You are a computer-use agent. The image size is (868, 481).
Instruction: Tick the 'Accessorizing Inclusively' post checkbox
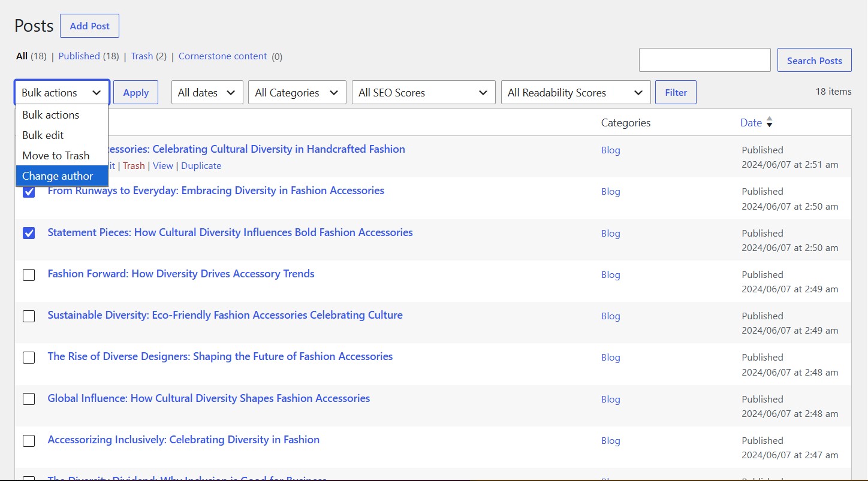tap(29, 441)
